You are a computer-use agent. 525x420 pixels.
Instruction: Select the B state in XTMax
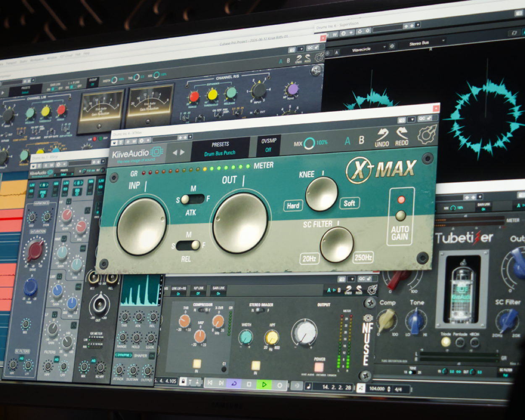click(x=362, y=140)
